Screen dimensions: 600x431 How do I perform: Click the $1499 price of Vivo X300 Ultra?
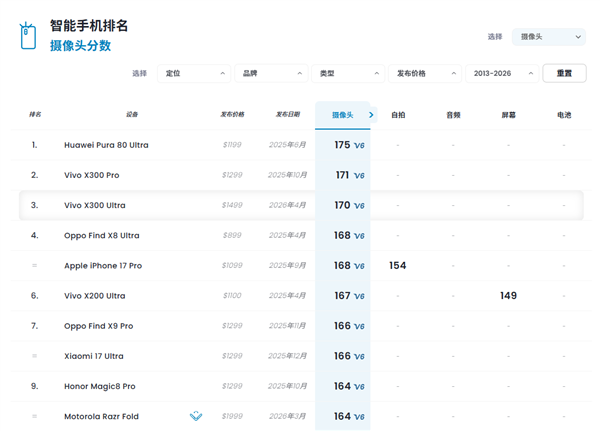(232, 205)
